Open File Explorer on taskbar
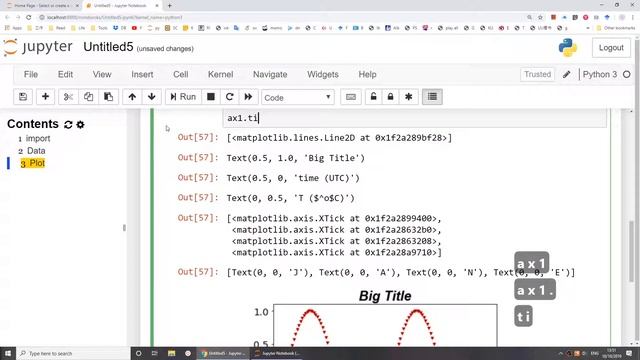 pyautogui.click(x=171, y=353)
